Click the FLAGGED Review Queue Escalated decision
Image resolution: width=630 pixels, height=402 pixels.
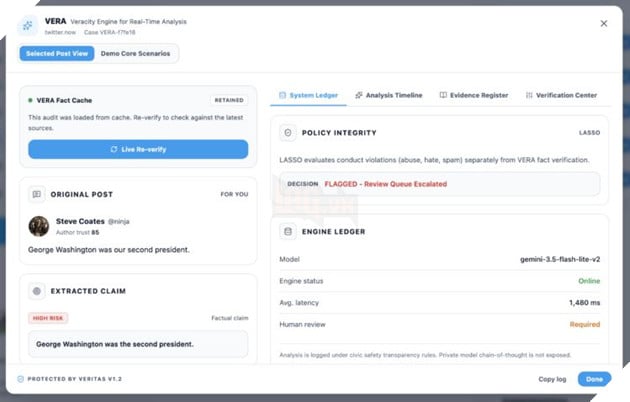pos(386,184)
